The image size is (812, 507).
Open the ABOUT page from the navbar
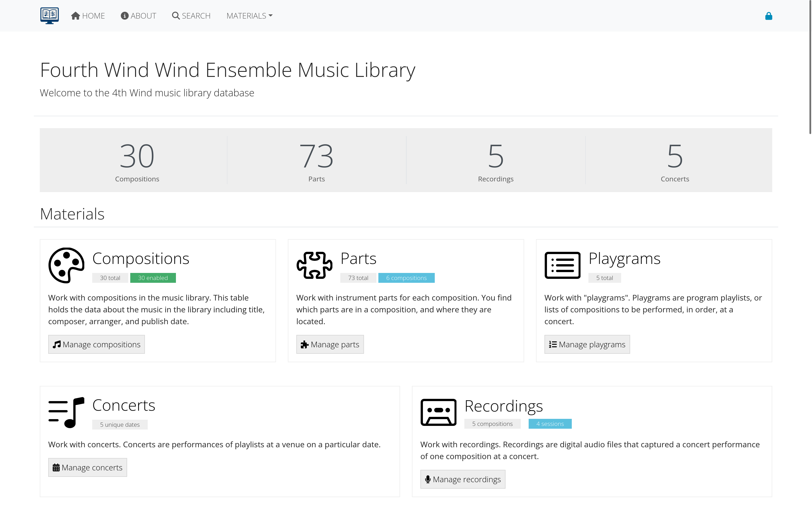pyautogui.click(x=138, y=15)
